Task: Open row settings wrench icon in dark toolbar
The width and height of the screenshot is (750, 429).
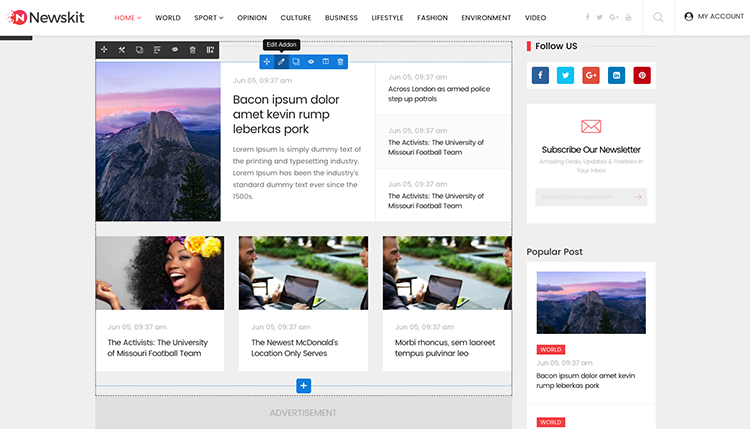Action: [x=121, y=50]
